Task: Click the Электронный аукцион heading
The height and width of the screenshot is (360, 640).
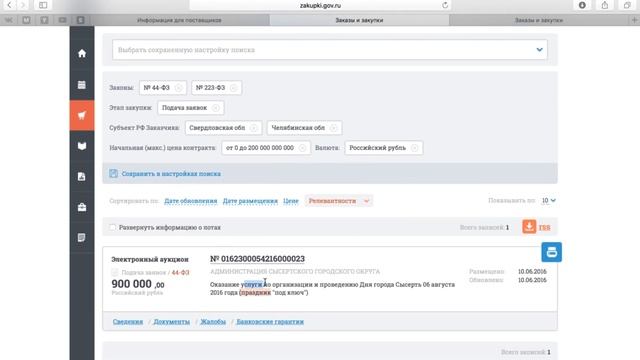Action: [150, 259]
